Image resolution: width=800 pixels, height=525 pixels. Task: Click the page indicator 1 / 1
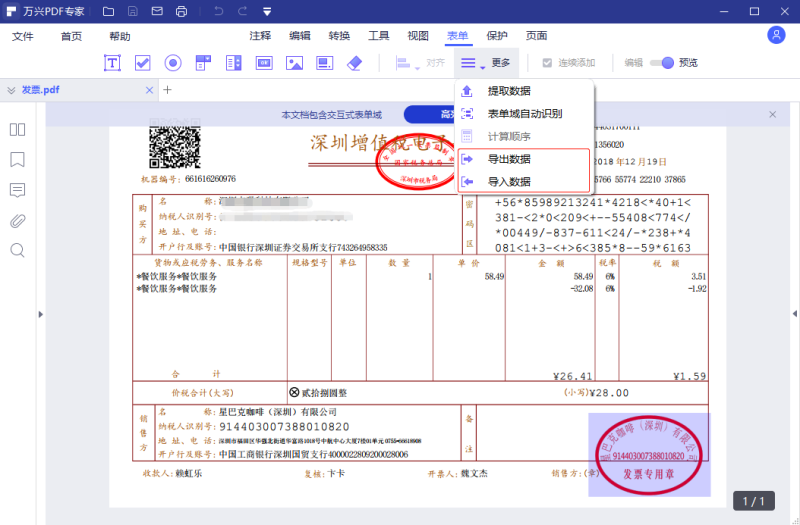(x=754, y=501)
